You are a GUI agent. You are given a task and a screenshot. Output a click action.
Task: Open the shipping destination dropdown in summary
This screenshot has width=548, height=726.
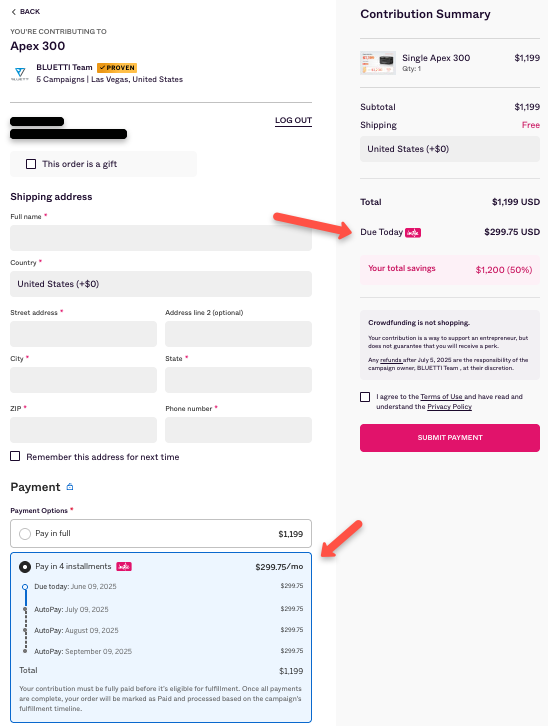(x=450, y=149)
